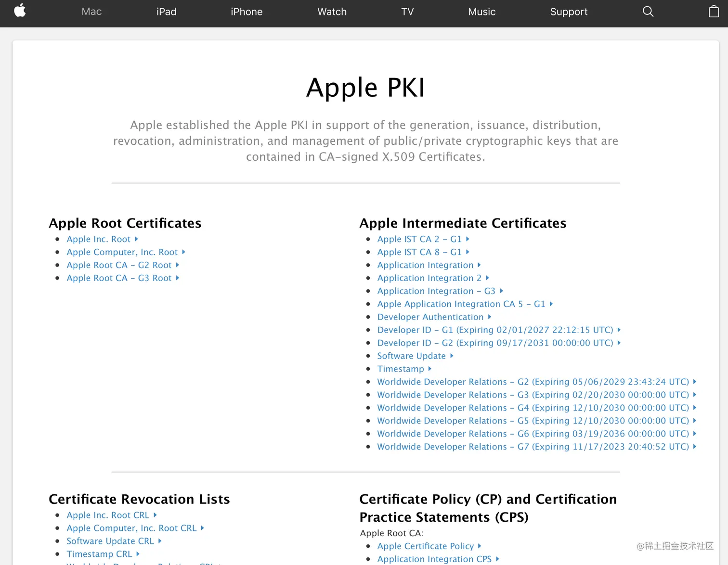The width and height of the screenshot is (728, 565).
Task: Open Application Integration – G3 link
Action: (x=440, y=291)
